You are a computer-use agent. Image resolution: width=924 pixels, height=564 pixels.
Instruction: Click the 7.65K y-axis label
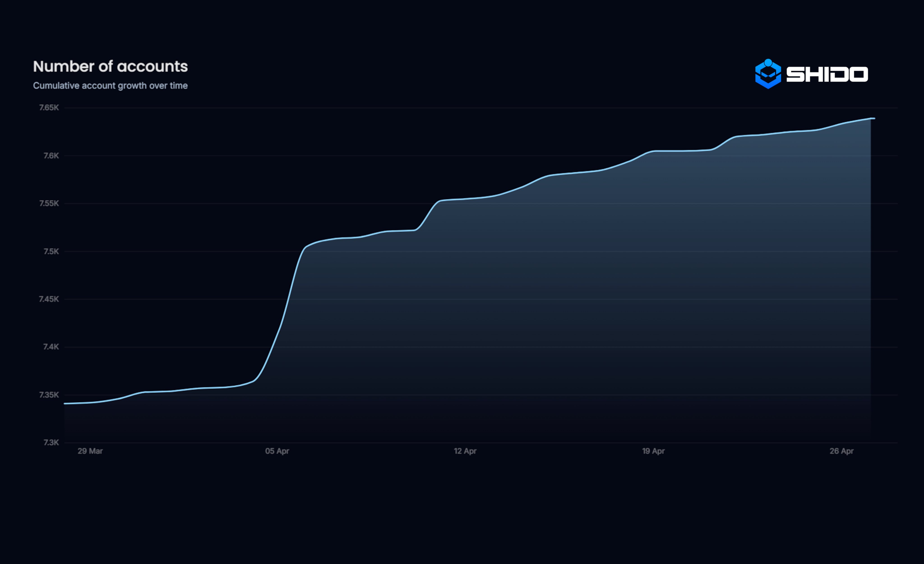click(x=49, y=108)
